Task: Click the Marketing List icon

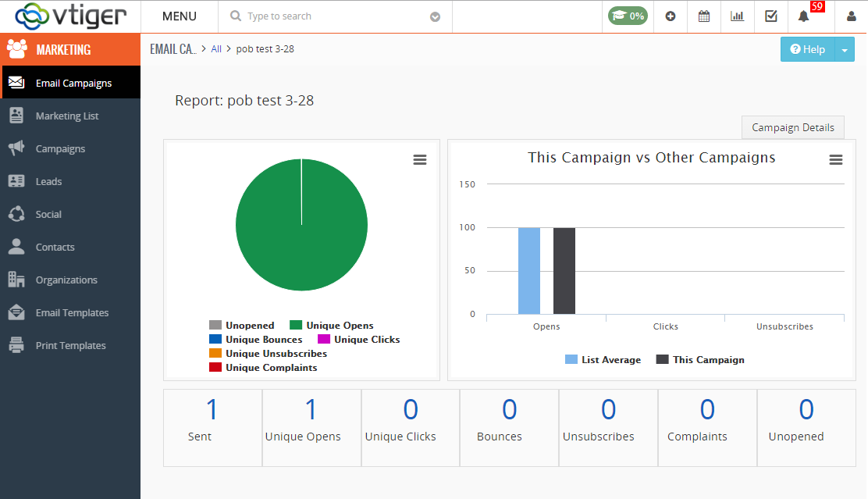Action: pyautogui.click(x=16, y=116)
